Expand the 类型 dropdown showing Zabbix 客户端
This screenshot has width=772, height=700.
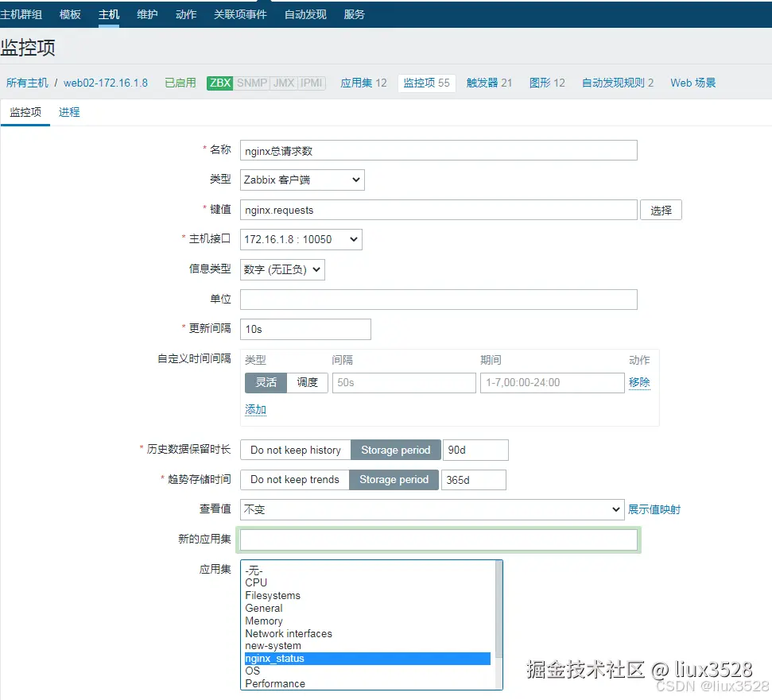click(302, 180)
